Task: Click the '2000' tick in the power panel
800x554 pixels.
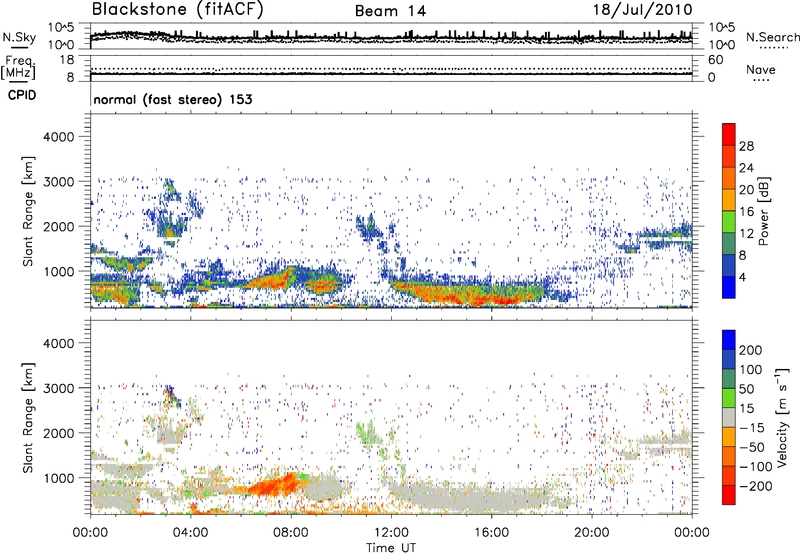Action: 59,226
